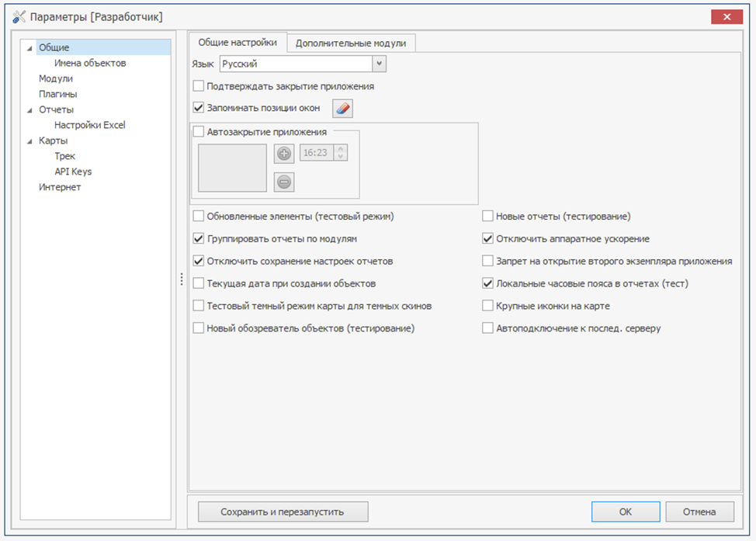This screenshot has width=756, height=541.
Task: Collapse the Общие tree node
Action: (30, 48)
